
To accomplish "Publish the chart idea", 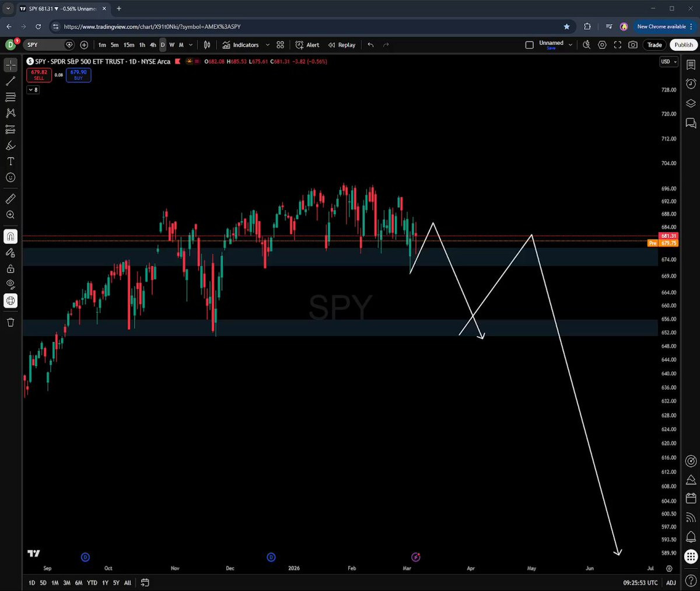I will [x=684, y=45].
